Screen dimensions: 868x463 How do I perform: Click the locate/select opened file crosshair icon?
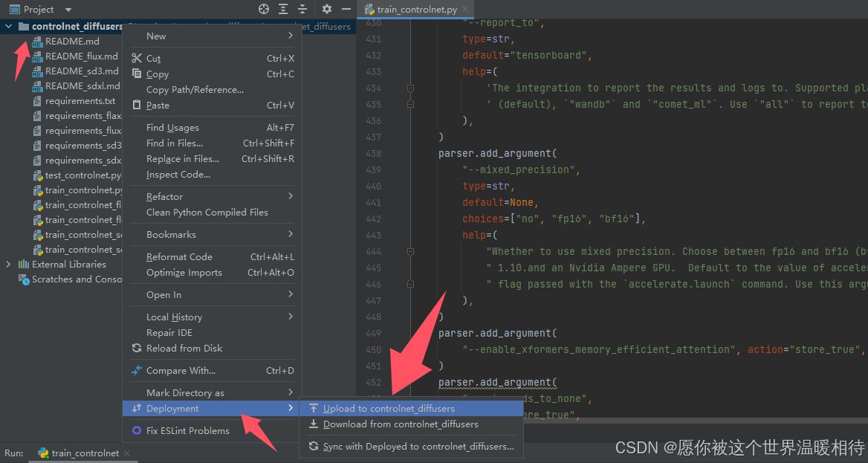pyautogui.click(x=264, y=9)
